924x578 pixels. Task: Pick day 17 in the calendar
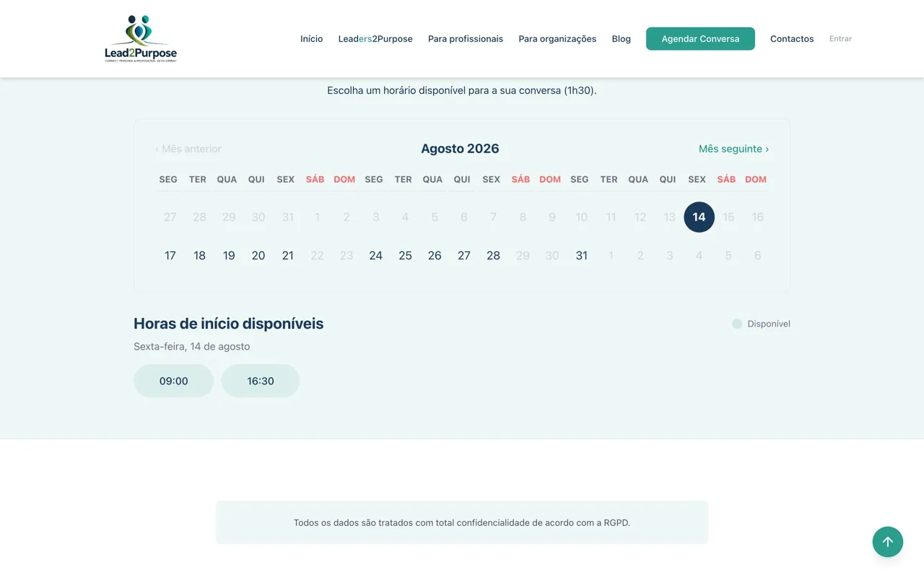(x=170, y=255)
